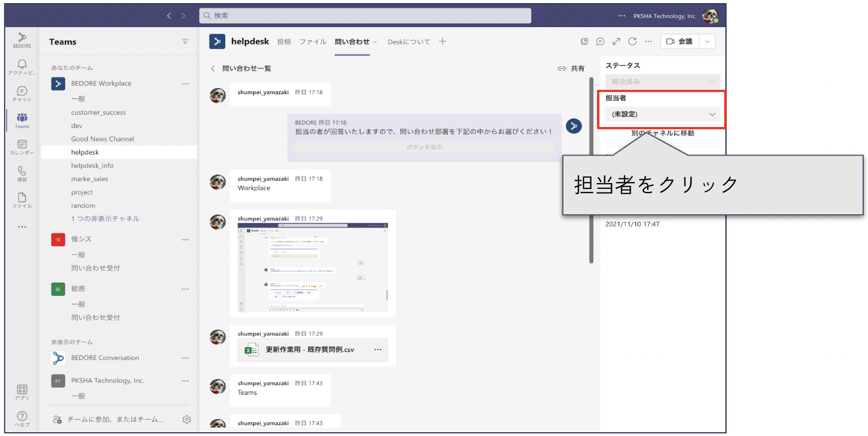Open Activity bell in left rail
This screenshot has width=868, height=436.
tap(22, 67)
